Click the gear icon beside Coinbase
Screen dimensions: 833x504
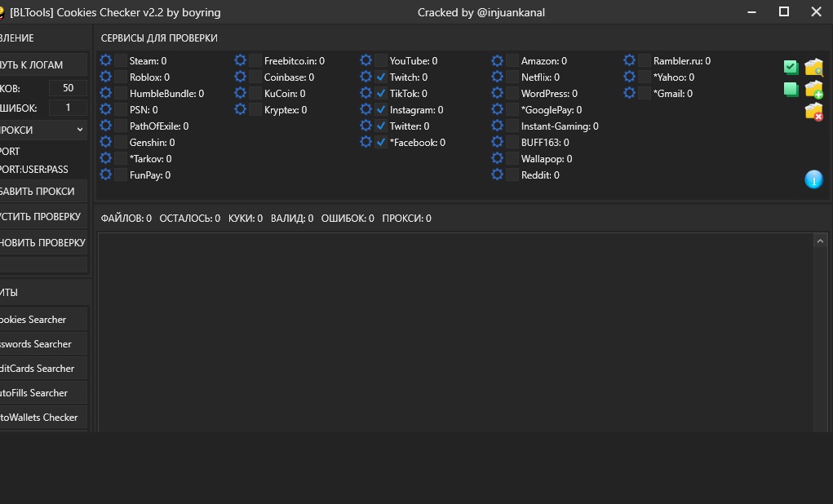coord(240,77)
